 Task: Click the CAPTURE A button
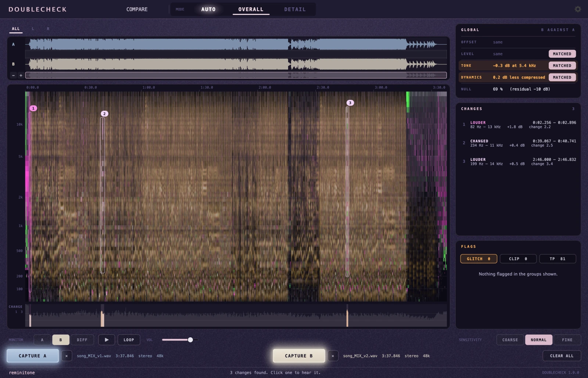33,356
